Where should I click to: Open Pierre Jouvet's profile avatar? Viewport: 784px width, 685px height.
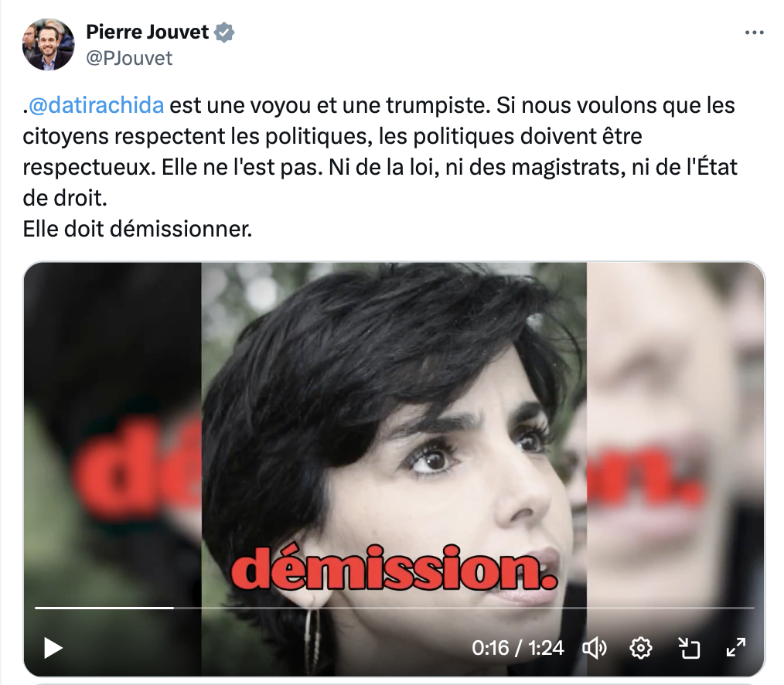click(49, 45)
